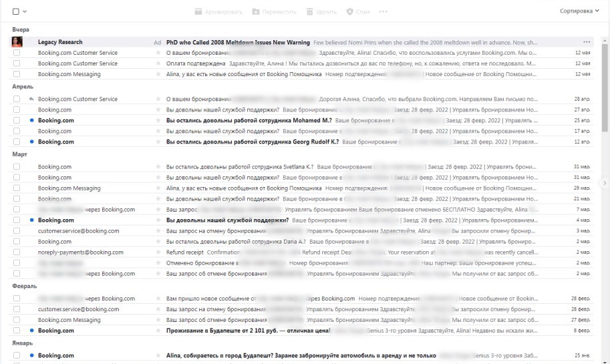Click the Spam shield toolbar button

(358, 11)
